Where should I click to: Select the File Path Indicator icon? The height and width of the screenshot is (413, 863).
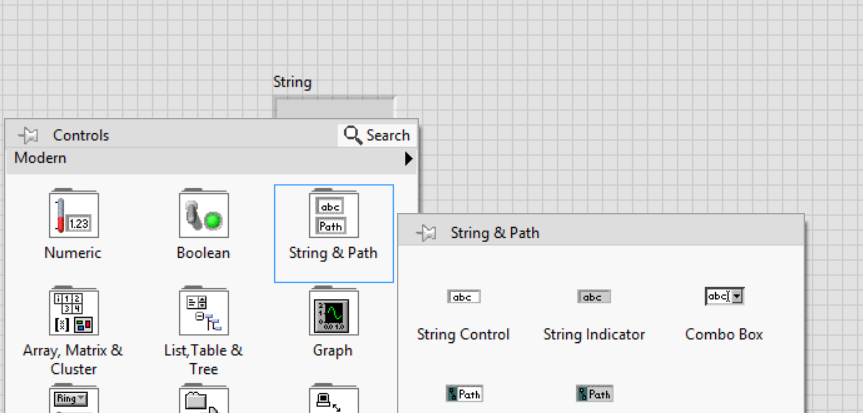tap(594, 394)
